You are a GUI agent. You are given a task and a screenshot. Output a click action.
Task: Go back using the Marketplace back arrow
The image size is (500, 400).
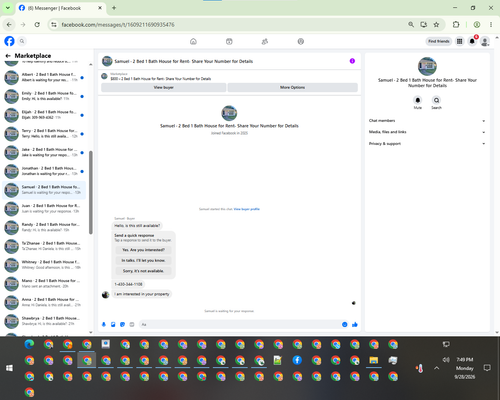[8, 56]
